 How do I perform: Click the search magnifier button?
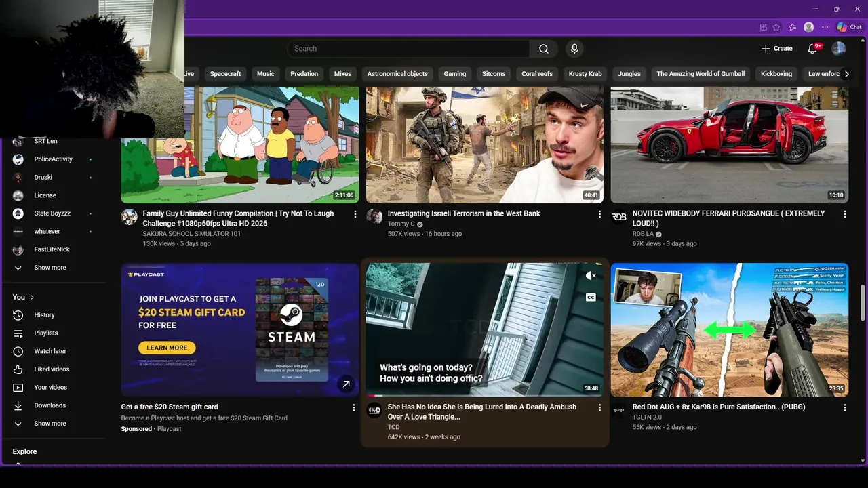[544, 49]
